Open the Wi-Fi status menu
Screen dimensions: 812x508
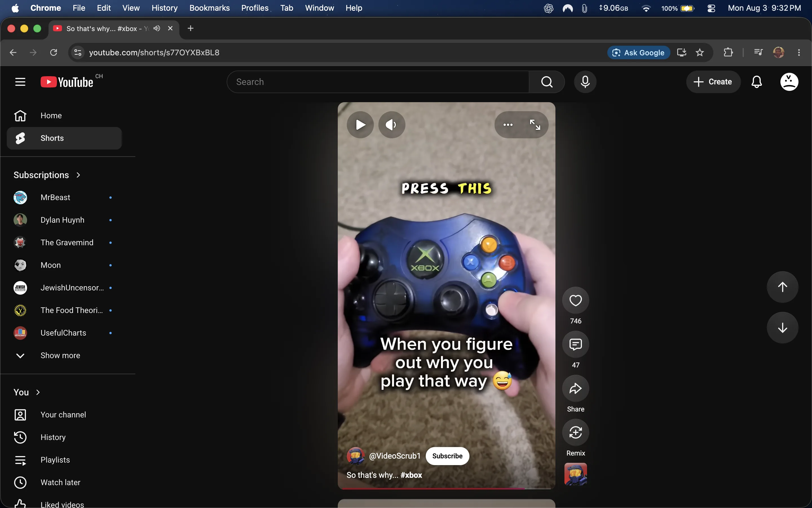pyautogui.click(x=646, y=8)
